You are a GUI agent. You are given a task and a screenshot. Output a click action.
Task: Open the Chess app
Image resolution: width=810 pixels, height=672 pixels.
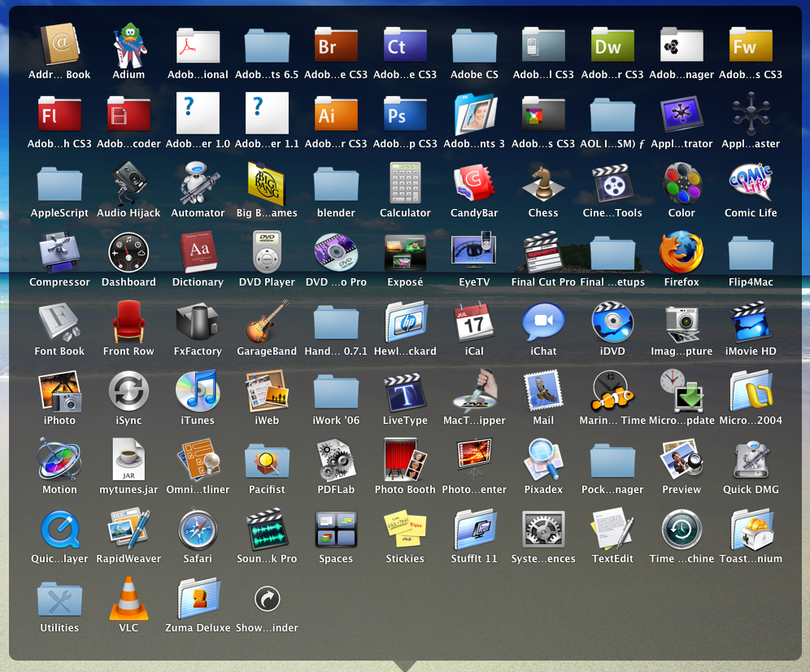543,183
